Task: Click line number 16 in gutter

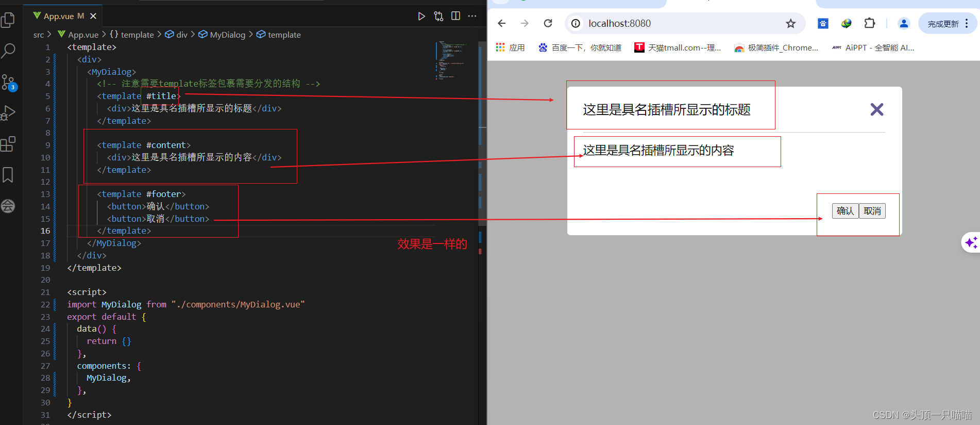Action: pyautogui.click(x=45, y=231)
